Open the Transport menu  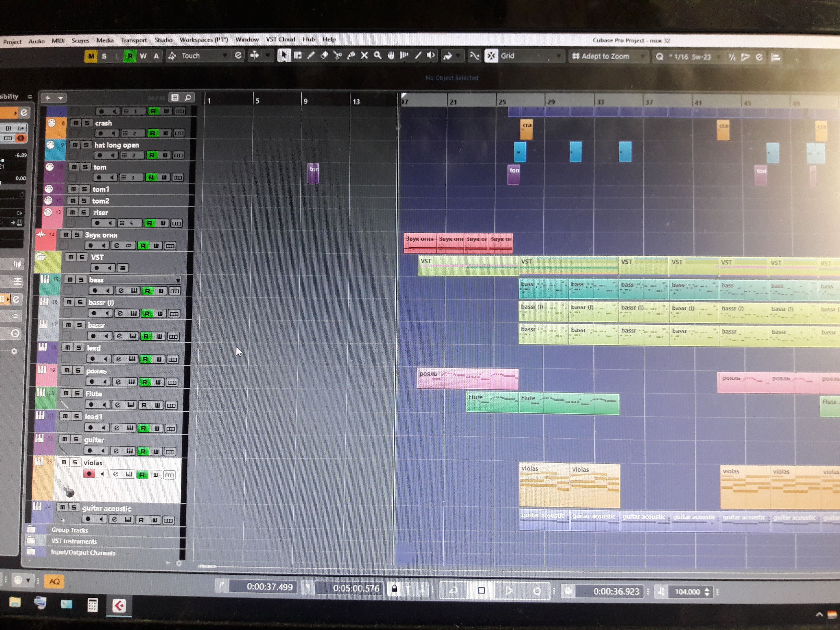(x=134, y=40)
